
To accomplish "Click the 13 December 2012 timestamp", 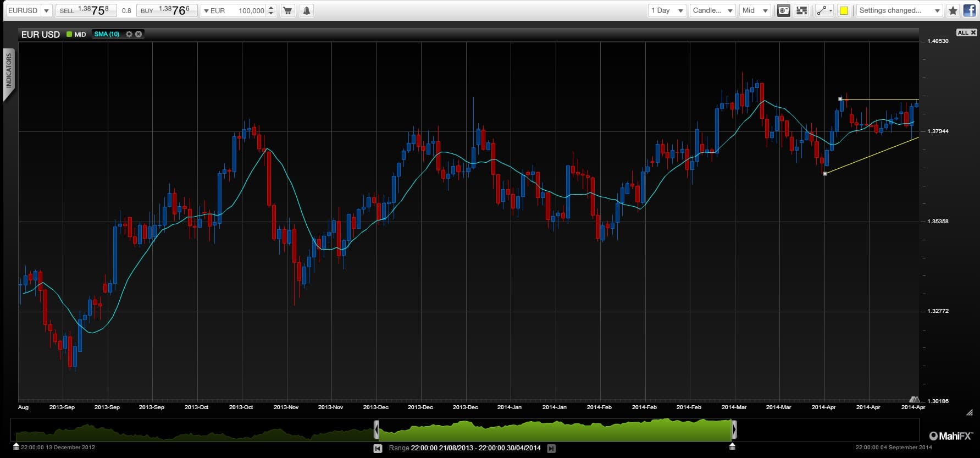I will click(58, 448).
